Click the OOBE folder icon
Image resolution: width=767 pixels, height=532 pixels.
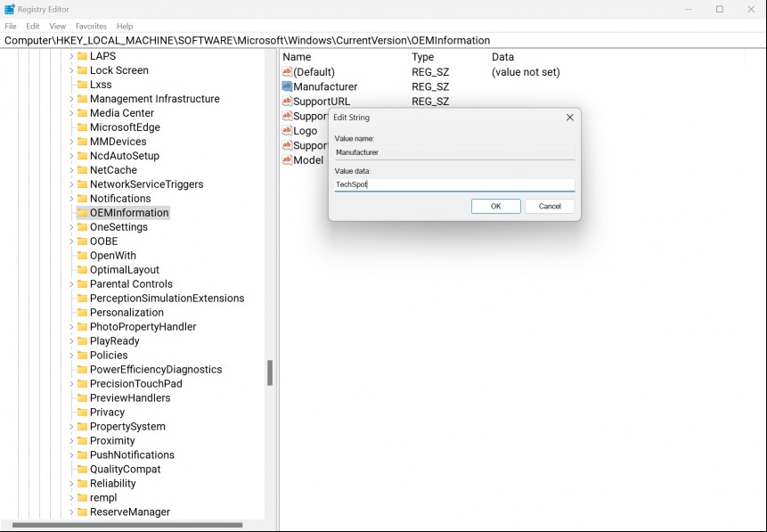click(82, 241)
